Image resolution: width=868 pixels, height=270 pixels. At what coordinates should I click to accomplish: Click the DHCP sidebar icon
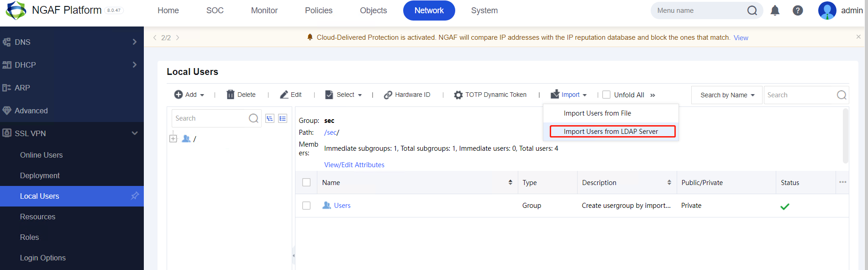pyautogui.click(x=7, y=65)
